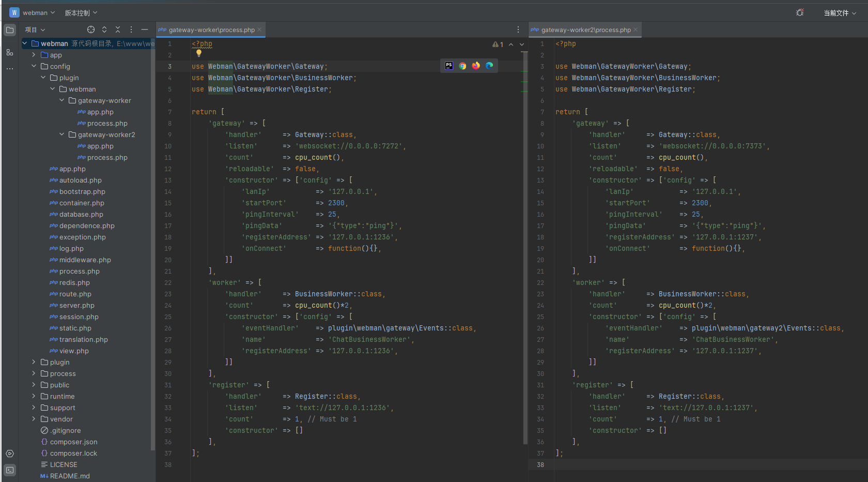Click line number 22 in left editor
The width and height of the screenshot is (868, 482).
tap(168, 282)
